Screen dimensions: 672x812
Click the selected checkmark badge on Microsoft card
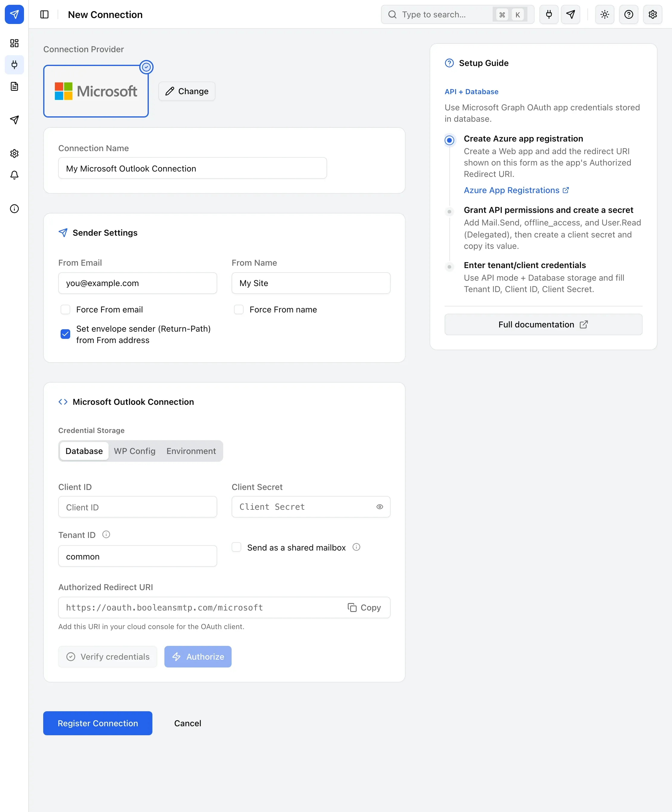point(146,67)
